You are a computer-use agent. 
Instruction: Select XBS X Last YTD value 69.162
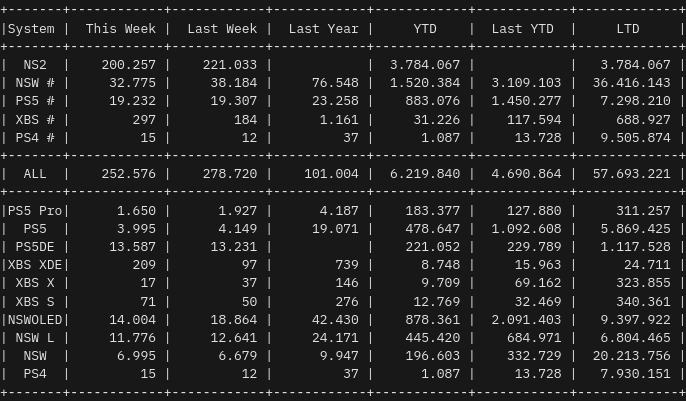(538, 283)
